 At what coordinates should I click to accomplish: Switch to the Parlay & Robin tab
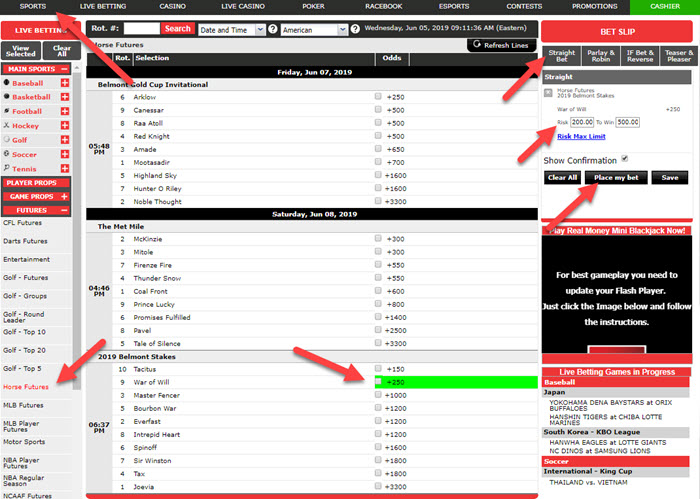pyautogui.click(x=602, y=55)
